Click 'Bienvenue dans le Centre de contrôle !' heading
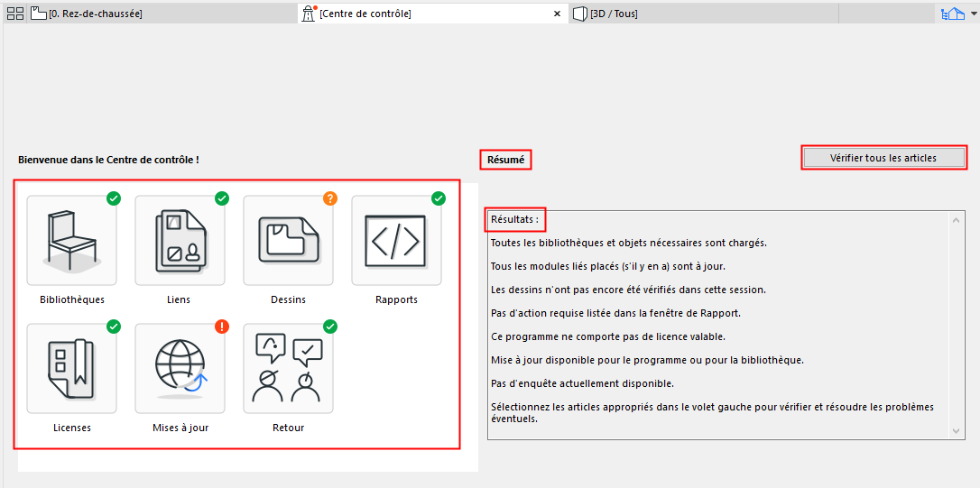Viewport: 980px width, 488px height. point(109,160)
